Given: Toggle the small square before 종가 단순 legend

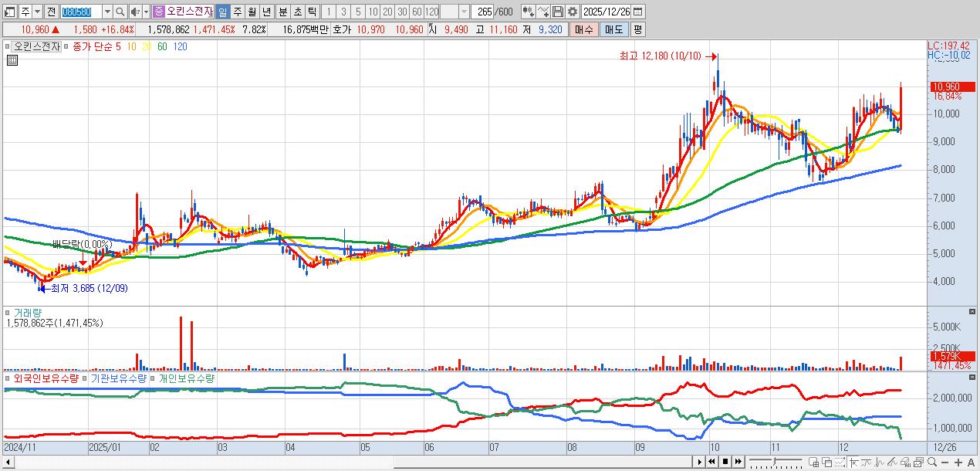Looking at the screenshot, I should click(x=67, y=46).
